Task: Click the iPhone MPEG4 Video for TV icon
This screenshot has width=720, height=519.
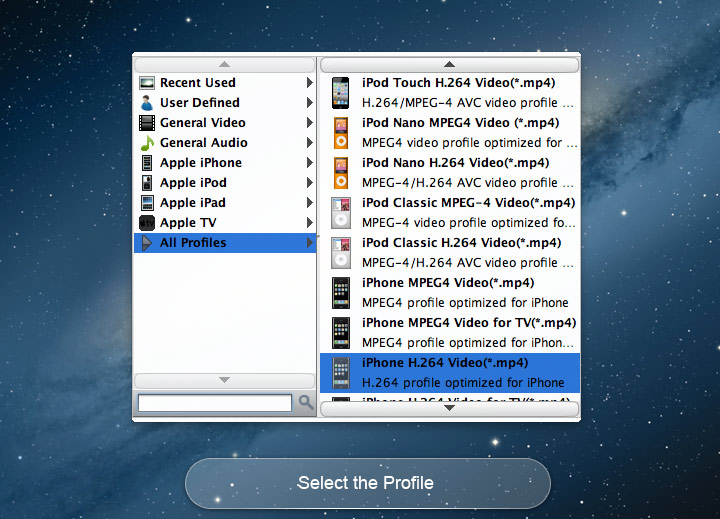Action: tap(341, 333)
